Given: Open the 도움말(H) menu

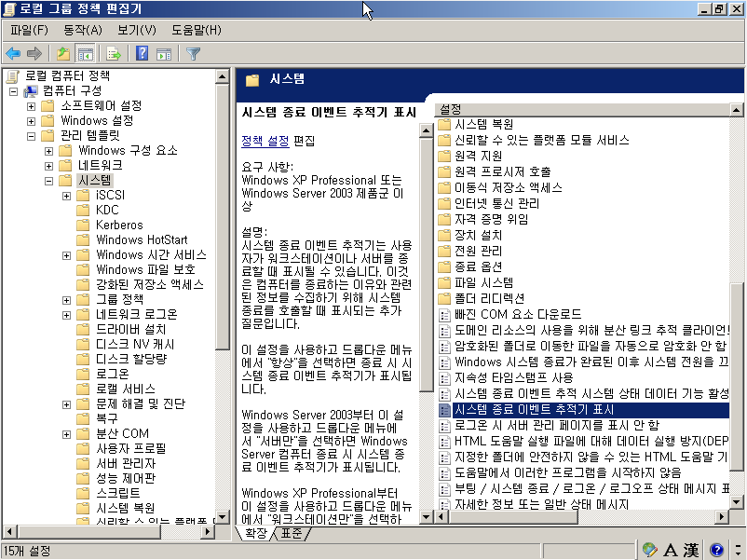Looking at the screenshot, I should point(197,30).
